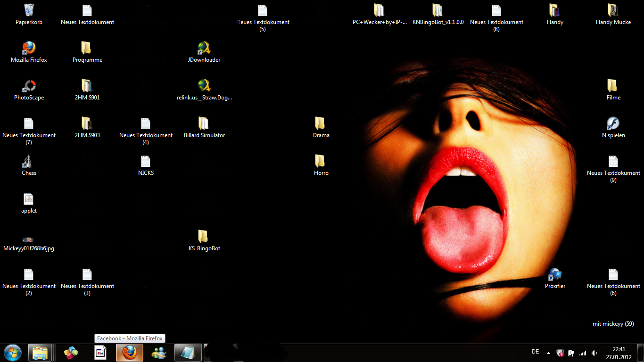
Task: Launch PhotoScape from the desktop
Action: pos(29,86)
